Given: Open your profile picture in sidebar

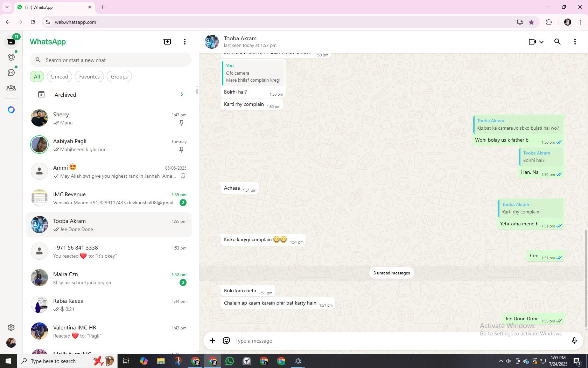Looking at the screenshot, I should click(x=11, y=343).
